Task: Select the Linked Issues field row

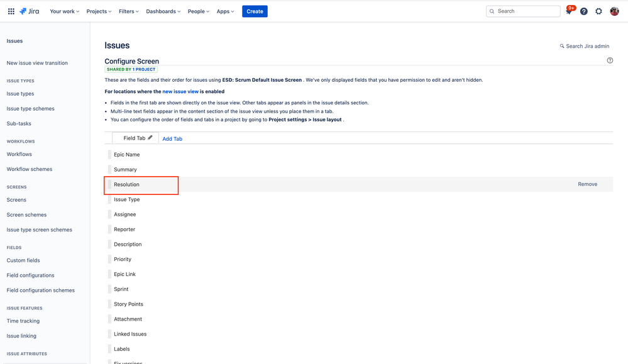Action: (x=359, y=334)
